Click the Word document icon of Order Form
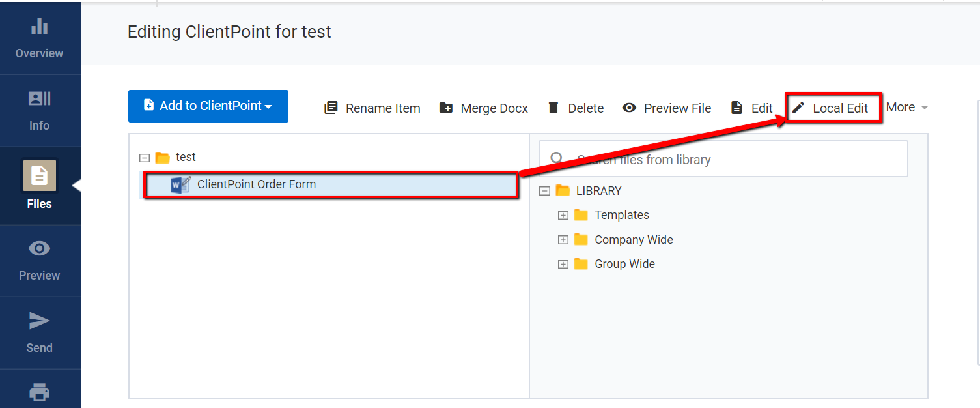Viewport: 980px width, 408px height. click(x=181, y=184)
